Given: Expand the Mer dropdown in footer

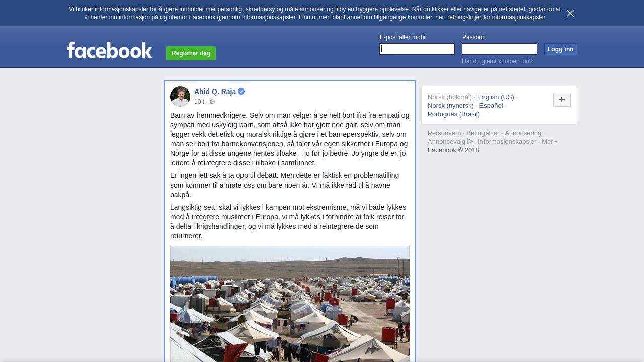Looking at the screenshot, I should [549, 142].
